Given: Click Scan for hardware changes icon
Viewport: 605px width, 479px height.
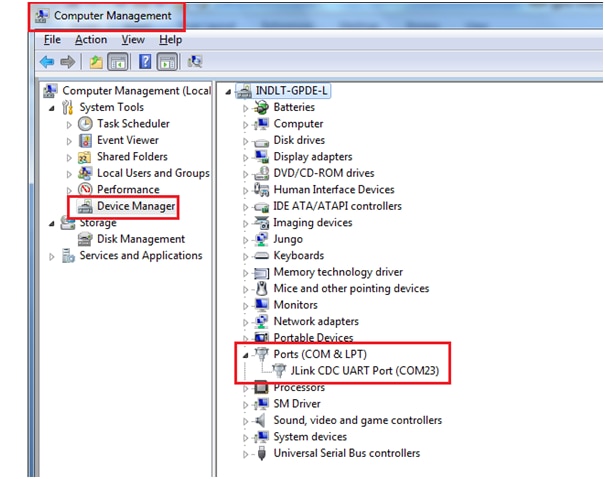Looking at the screenshot, I should pyautogui.click(x=194, y=62).
